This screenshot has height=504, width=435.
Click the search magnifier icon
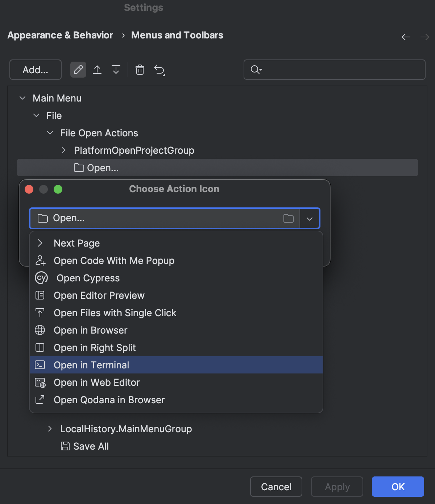tap(256, 70)
